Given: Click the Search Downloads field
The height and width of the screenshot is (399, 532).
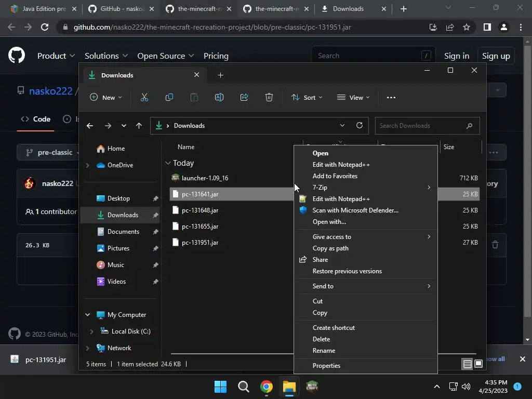Looking at the screenshot, I should pos(427,126).
